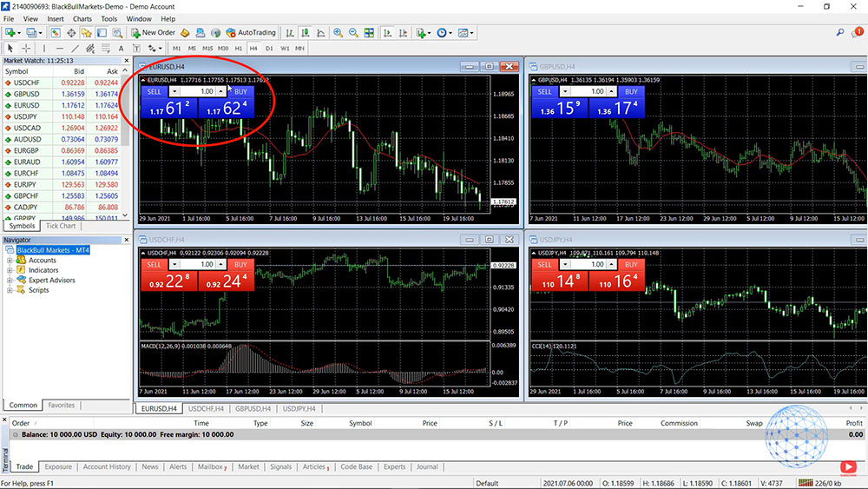Switch chart to candlesticks type
868x489 pixels.
pos(305,33)
